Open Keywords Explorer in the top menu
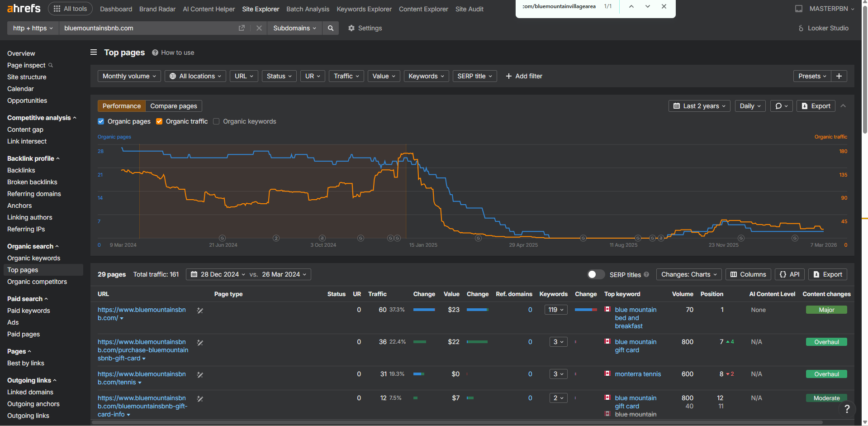Screen dimensions: 868x426 pyautogui.click(x=364, y=9)
